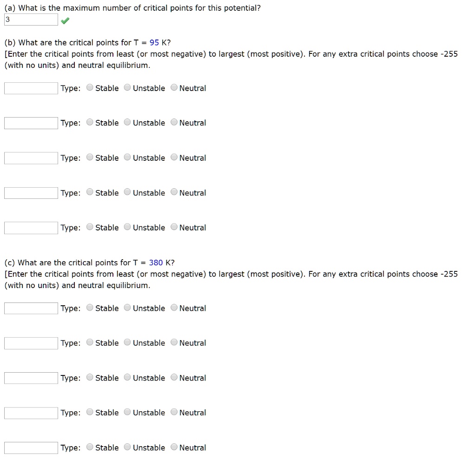
Task: Select Neutral for third critical point at 95 K
Action: click(174, 158)
